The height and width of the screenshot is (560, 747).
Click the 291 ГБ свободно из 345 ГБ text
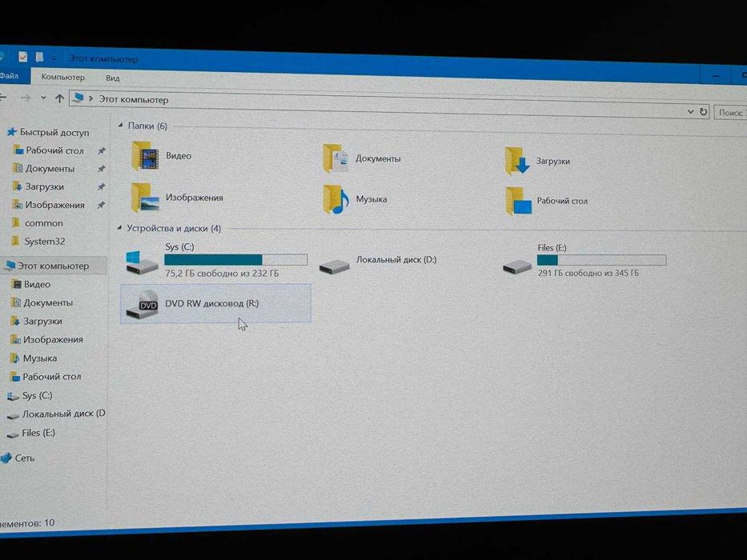pyautogui.click(x=588, y=273)
